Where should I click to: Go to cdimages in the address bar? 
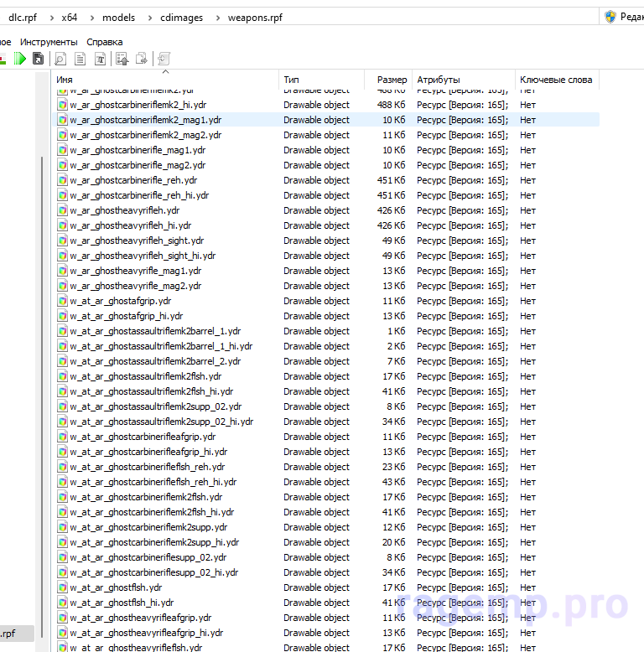pyautogui.click(x=181, y=18)
